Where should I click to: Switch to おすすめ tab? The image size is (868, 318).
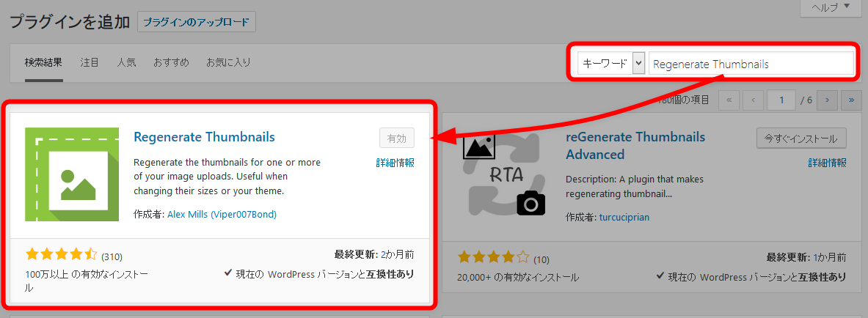tap(172, 62)
